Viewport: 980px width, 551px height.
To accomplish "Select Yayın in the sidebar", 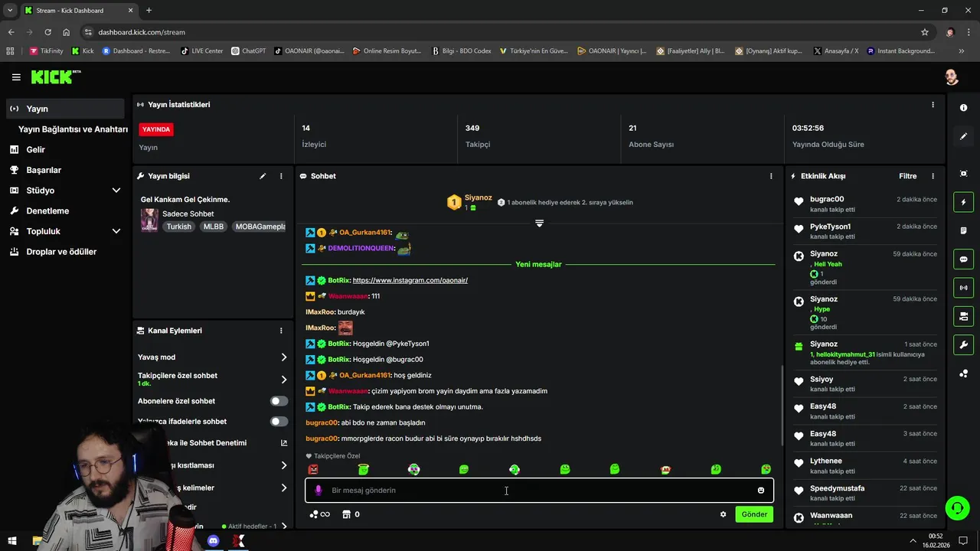I will (x=64, y=109).
